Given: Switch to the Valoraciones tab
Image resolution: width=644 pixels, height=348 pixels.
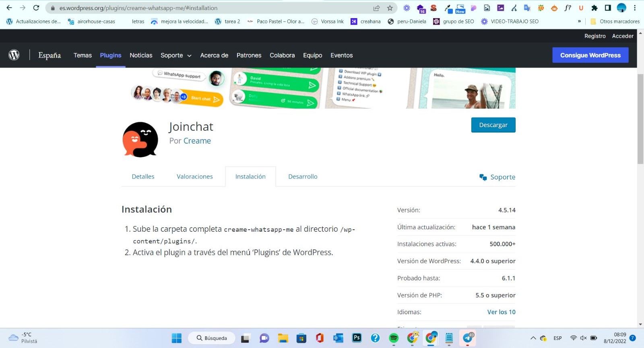Looking at the screenshot, I should [195, 177].
